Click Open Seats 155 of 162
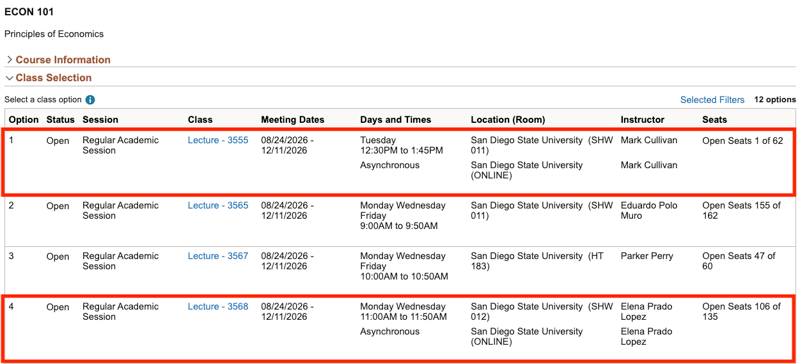The image size is (800, 364). tap(741, 211)
